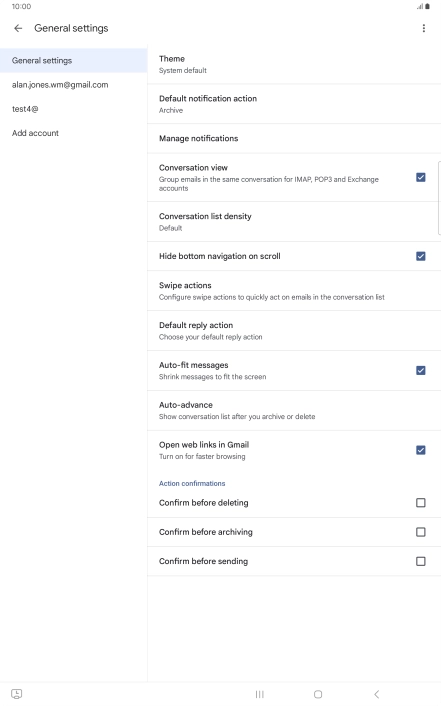
Task: Open the taskbar app icon at bottom-left
Action: click(16, 694)
